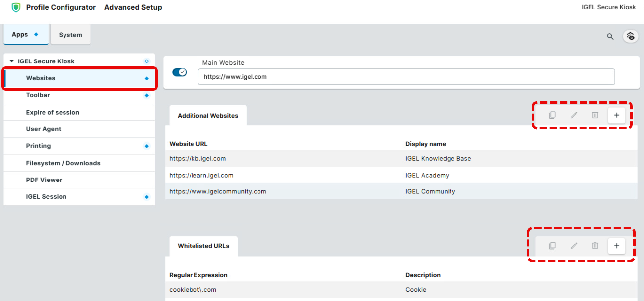Click the settings gear icon at top right
The height and width of the screenshot is (301, 644).
(x=631, y=36)
